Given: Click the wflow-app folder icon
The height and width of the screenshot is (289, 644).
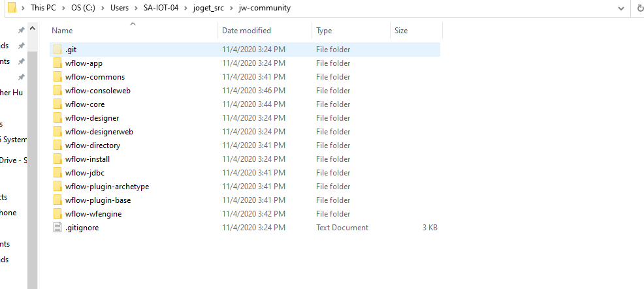Looking at the screenshot, I should point(57,63).
